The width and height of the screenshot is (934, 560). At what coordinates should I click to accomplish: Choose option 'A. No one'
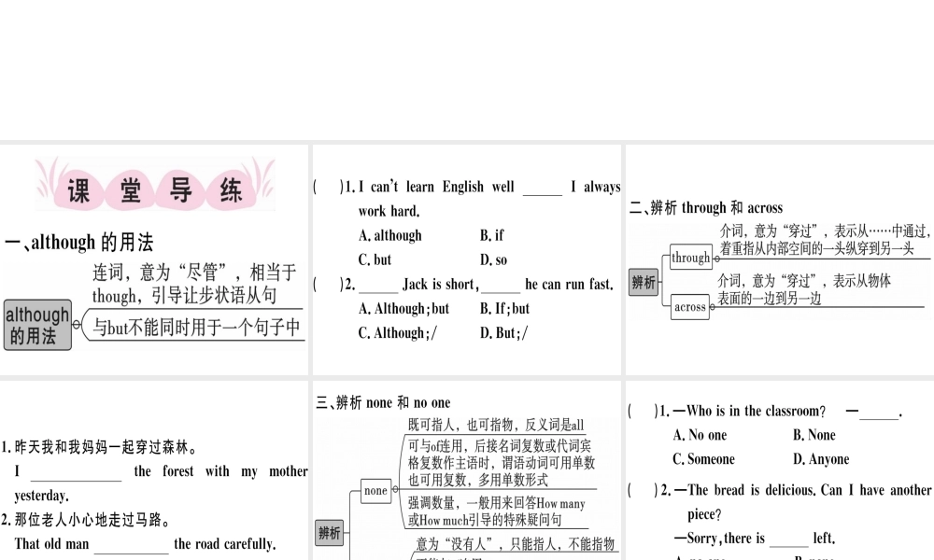point(700,435)
